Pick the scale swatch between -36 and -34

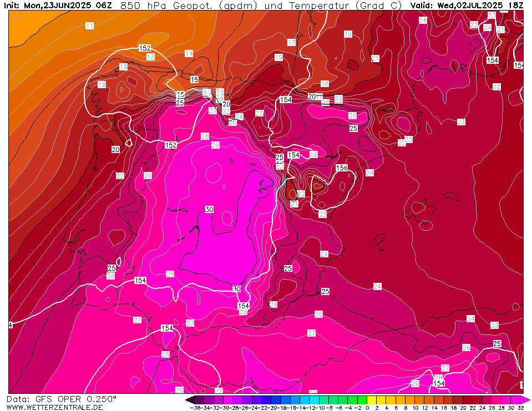pos(199,400)
